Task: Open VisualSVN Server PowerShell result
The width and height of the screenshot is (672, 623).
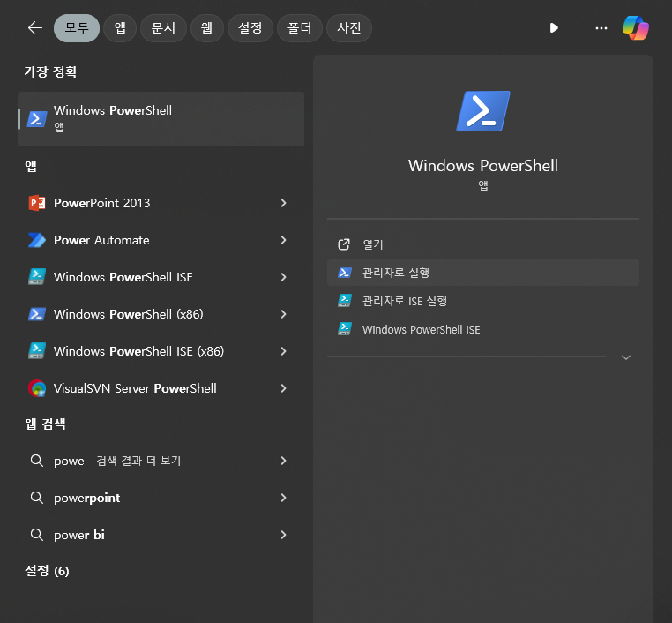Action: [x=135, y=388]
